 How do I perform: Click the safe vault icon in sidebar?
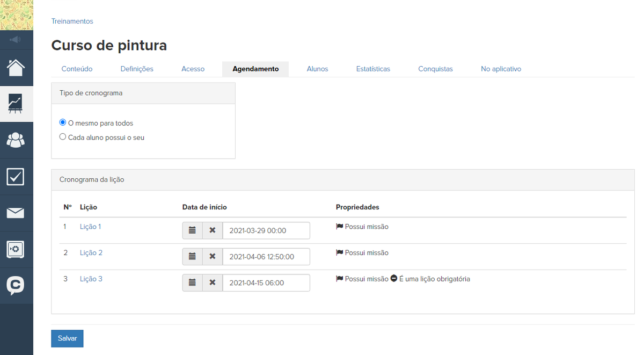(16, 249)
